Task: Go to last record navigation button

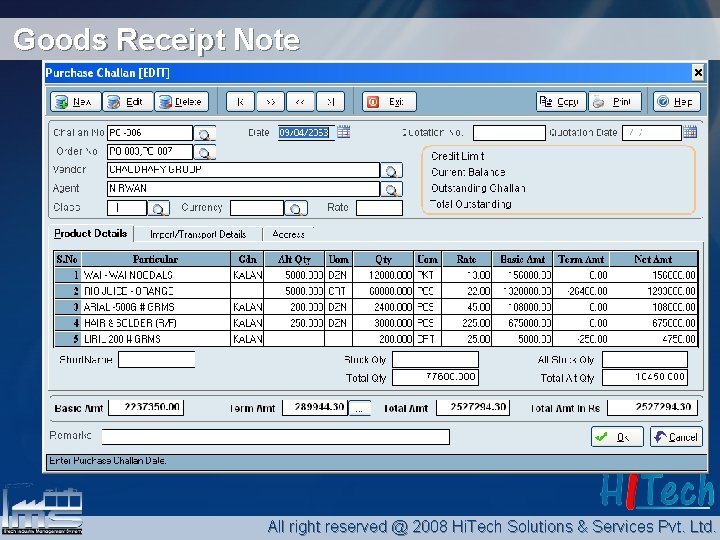Action: [330, 101]
